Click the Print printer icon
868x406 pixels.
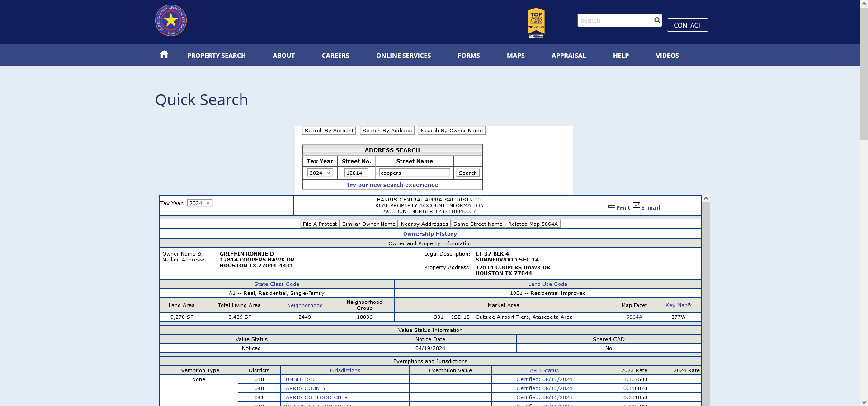click(611, 205)
